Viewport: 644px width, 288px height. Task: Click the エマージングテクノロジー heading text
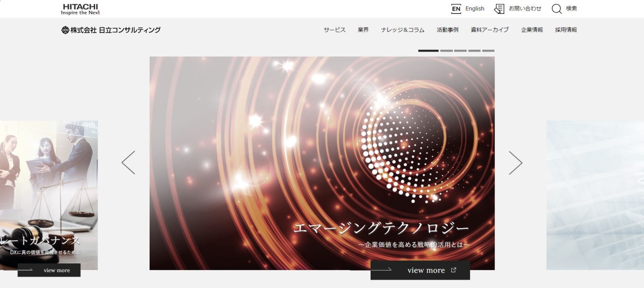(381, 229)
